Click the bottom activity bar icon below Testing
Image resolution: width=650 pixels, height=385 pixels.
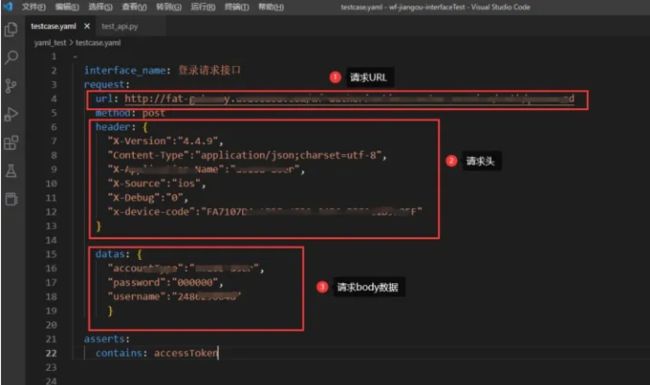click(11, 199)
